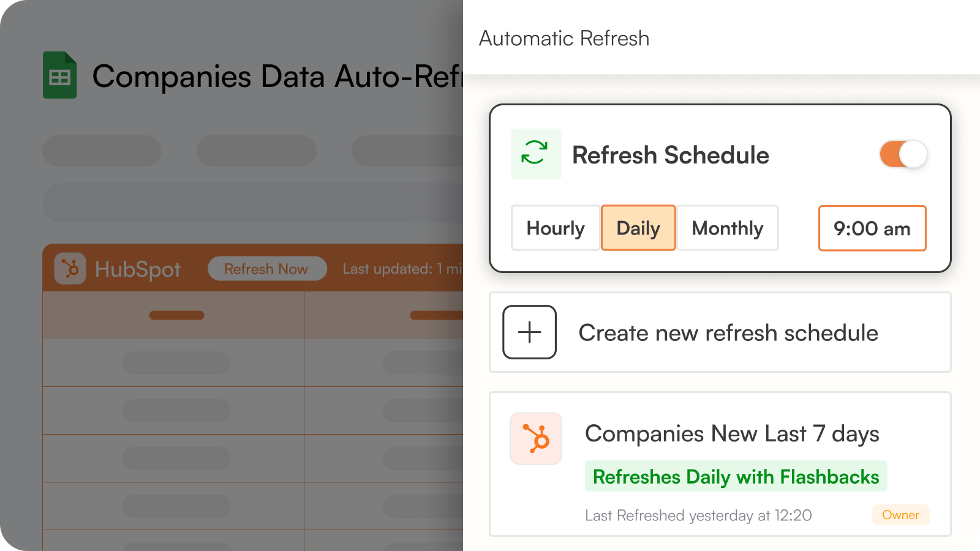Click the Owner badge

pos(900,515)
